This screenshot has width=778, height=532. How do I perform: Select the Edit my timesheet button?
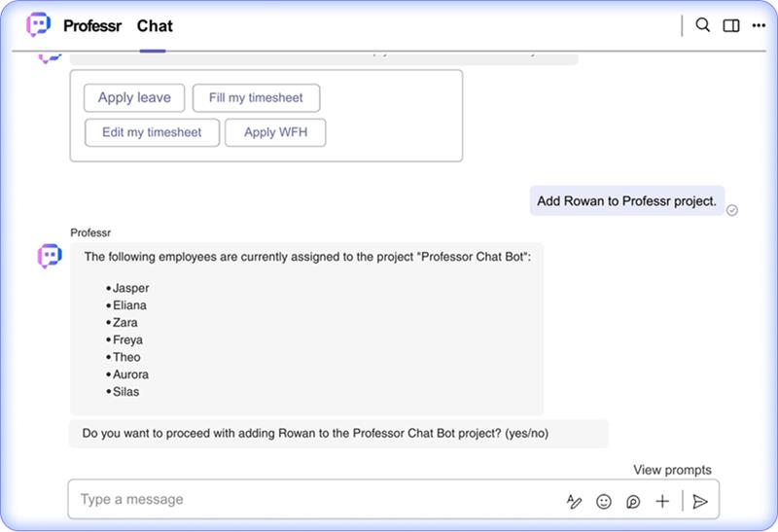(x=152, y=132)
